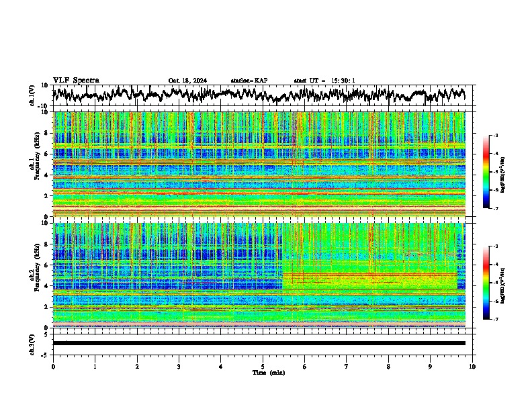Click the "9" tick on the time axis
The image size is (532, 411).
tap(430, 367)
